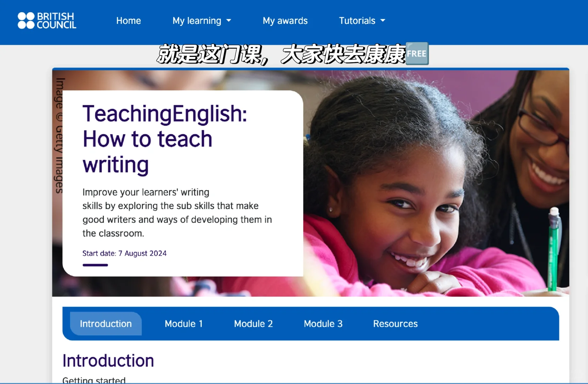The width and height of the screenshot is (588, 384).
Task: Open the My awards page
Action: (285, 21)
